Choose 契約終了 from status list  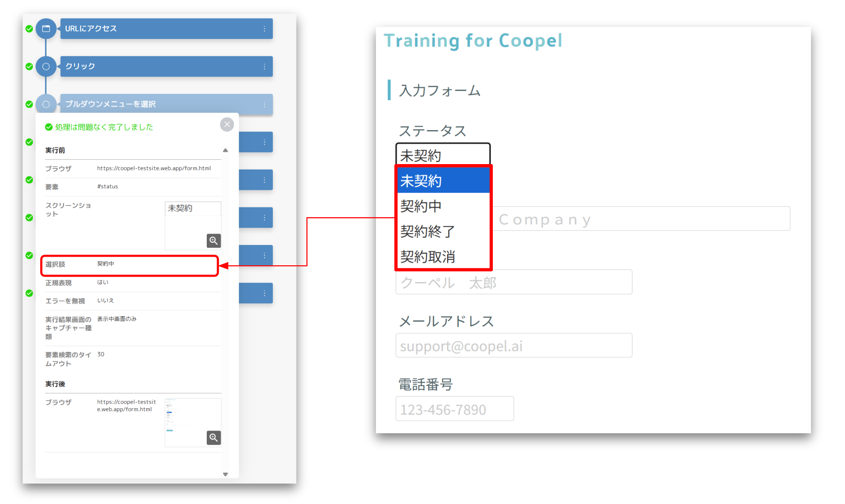coord(444,231)
